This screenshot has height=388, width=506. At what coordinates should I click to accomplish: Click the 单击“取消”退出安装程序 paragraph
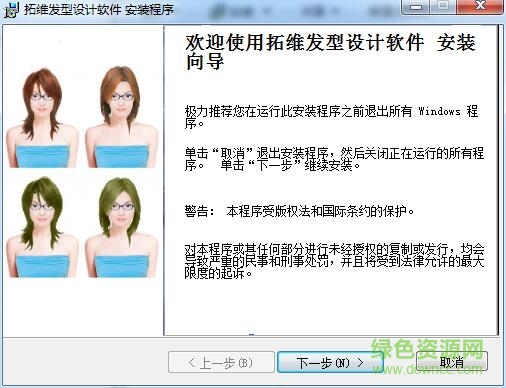[334, 159]
